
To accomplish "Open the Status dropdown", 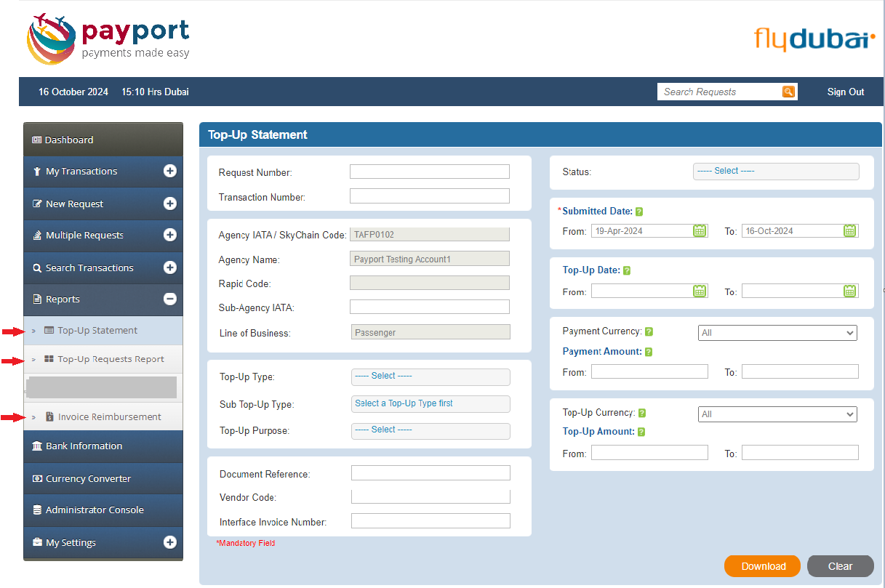I will tap(775, 171).
